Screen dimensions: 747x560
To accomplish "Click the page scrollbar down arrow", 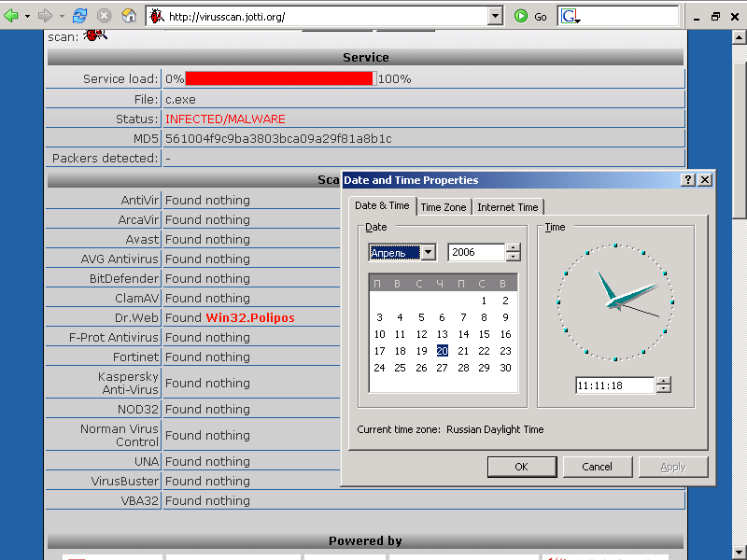I will (739, 553).
